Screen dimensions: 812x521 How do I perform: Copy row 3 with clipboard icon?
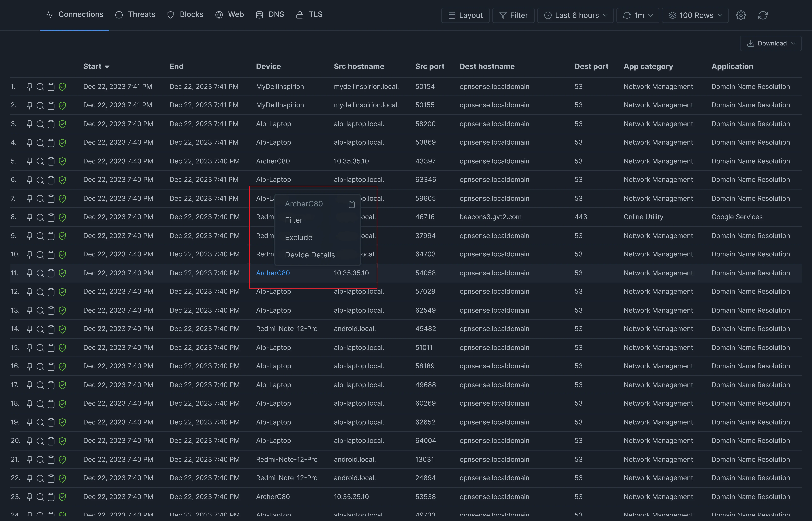point(51,124)
